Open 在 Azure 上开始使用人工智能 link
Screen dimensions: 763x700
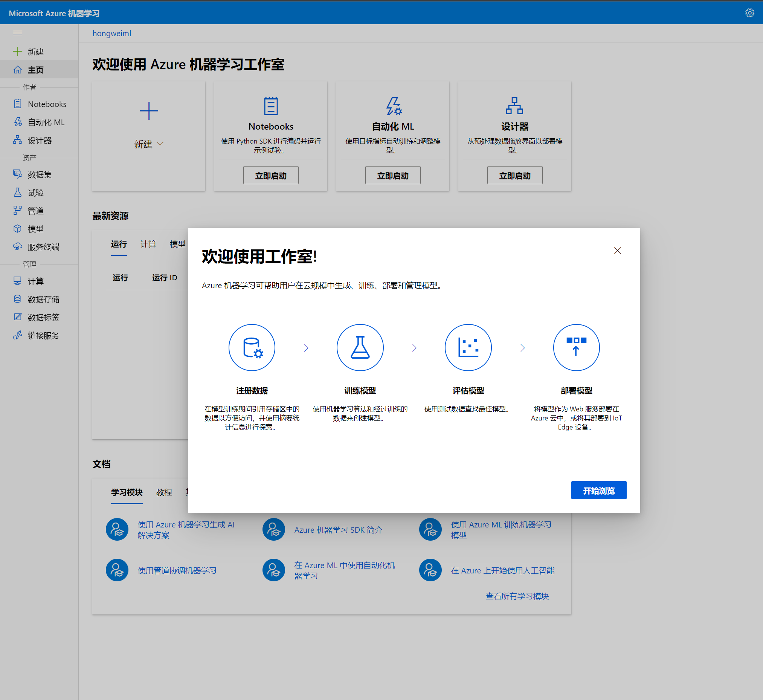click(502, 570)
